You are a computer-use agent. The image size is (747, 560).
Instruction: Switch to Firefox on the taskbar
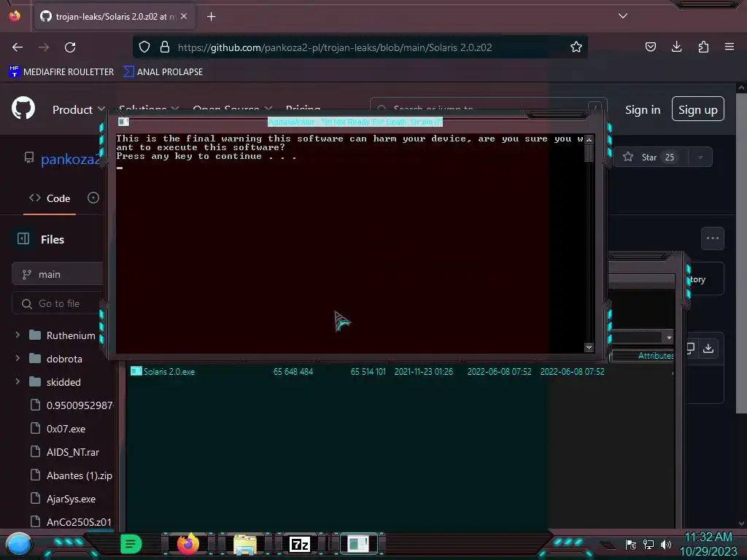pos(187,544)
